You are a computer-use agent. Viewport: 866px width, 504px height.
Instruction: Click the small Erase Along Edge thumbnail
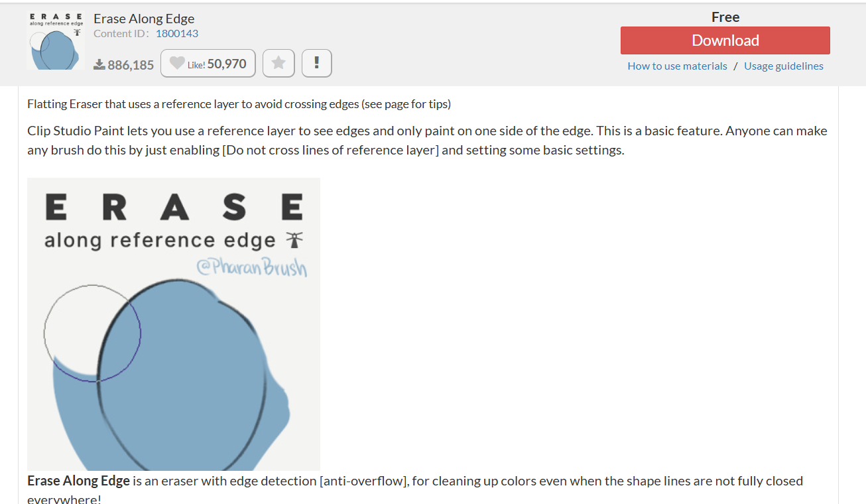[x=56, y=41]
